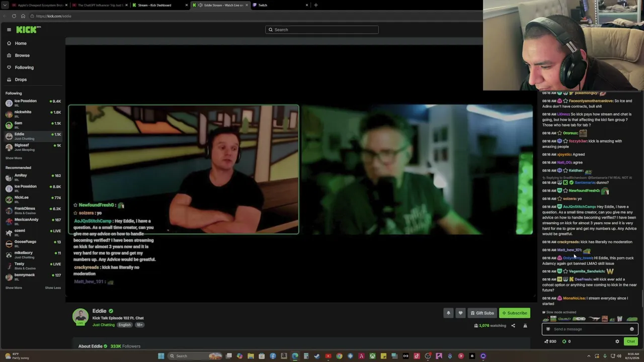Open the emoji picker in chat input
This screenshot has height=362, width=644.
(x=632, y=329)
